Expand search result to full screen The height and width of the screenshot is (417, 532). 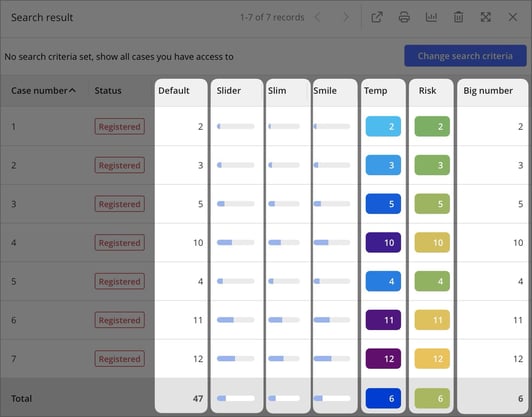click(486, 17)
